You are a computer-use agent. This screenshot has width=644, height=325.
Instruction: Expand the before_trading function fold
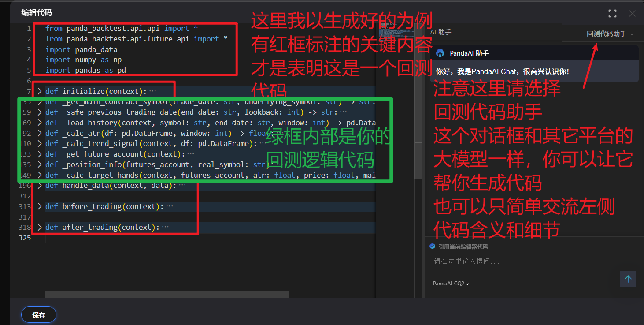pyautogui.click(x=39, y=206)
